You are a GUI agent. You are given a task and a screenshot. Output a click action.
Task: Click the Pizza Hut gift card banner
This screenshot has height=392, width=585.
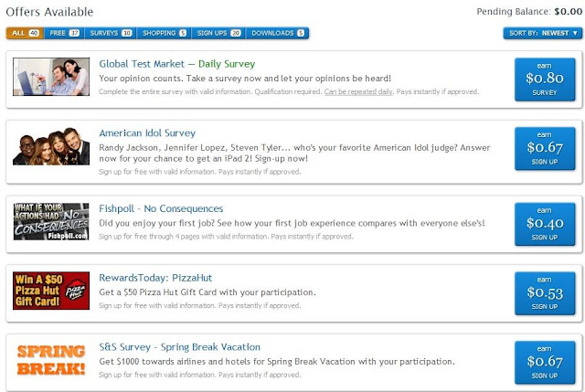50,290
